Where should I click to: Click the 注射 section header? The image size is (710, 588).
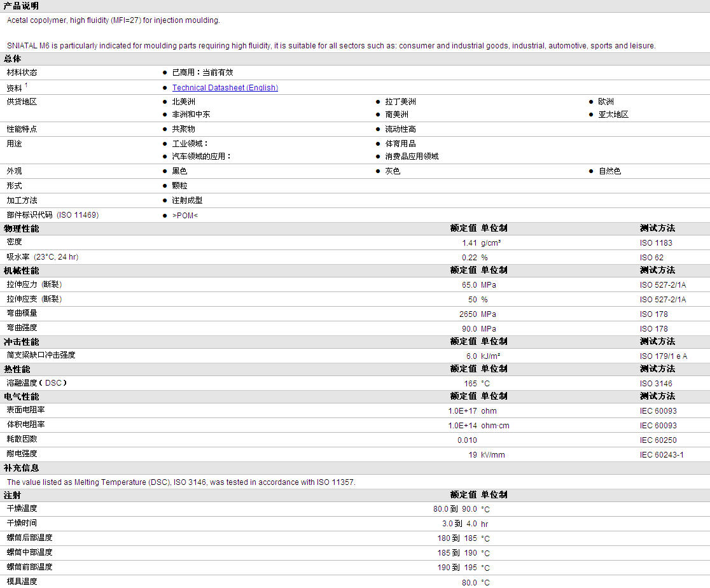[13, 496]
